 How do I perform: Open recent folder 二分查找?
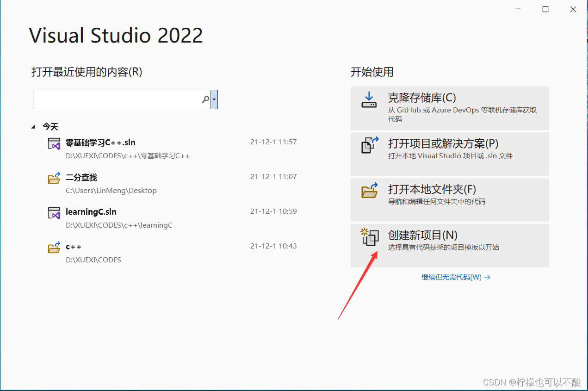click(x=81, y=177)
